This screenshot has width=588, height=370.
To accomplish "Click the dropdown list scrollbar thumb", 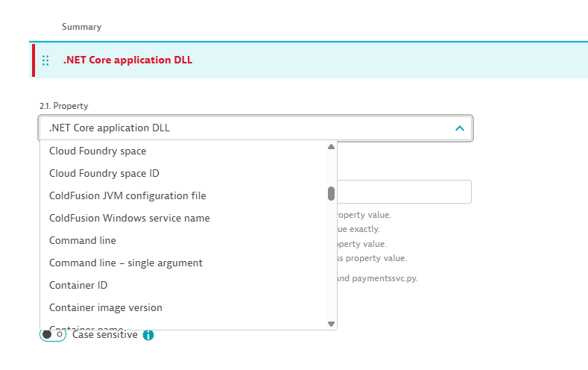I will (331, 194).
